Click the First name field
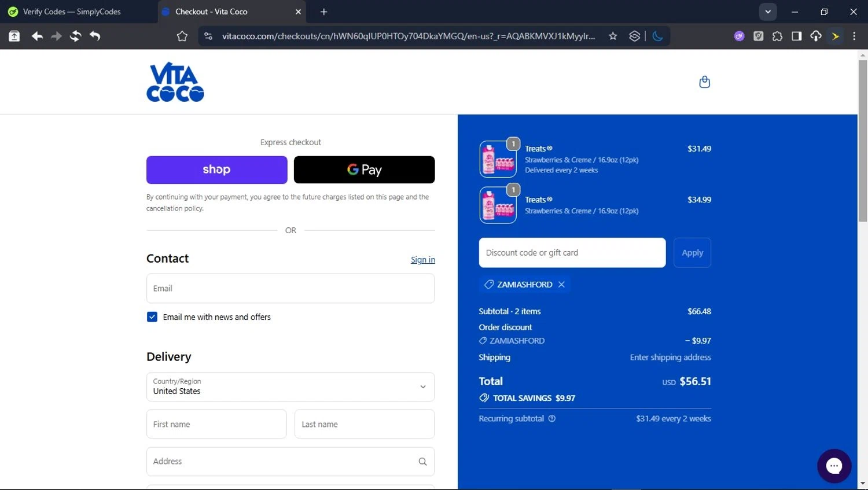This screenshot has width=868, height=490. pyautogui.click(x=216, y=424)
